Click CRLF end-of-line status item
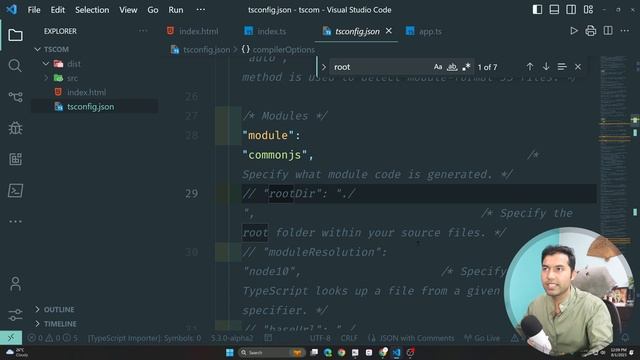 349,338
